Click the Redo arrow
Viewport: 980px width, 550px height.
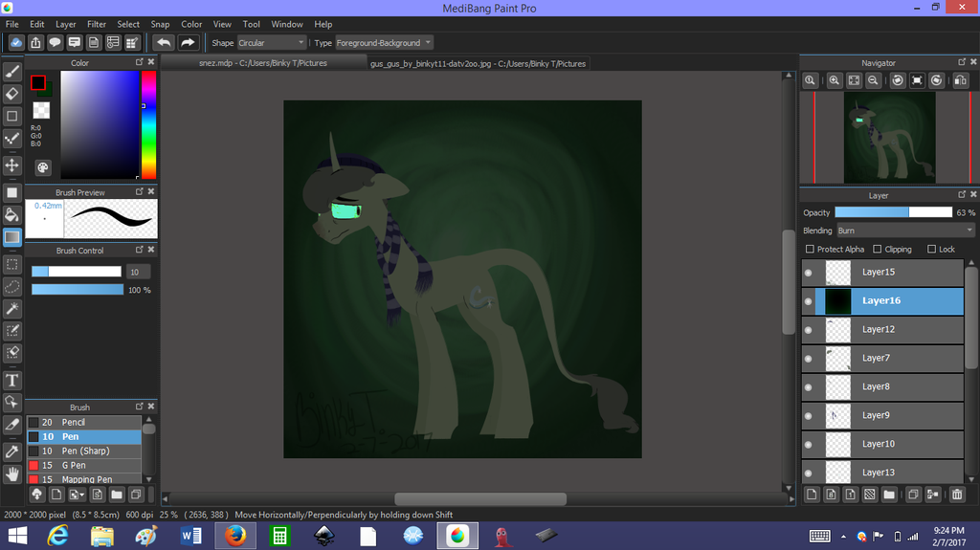tap(188, 42)
